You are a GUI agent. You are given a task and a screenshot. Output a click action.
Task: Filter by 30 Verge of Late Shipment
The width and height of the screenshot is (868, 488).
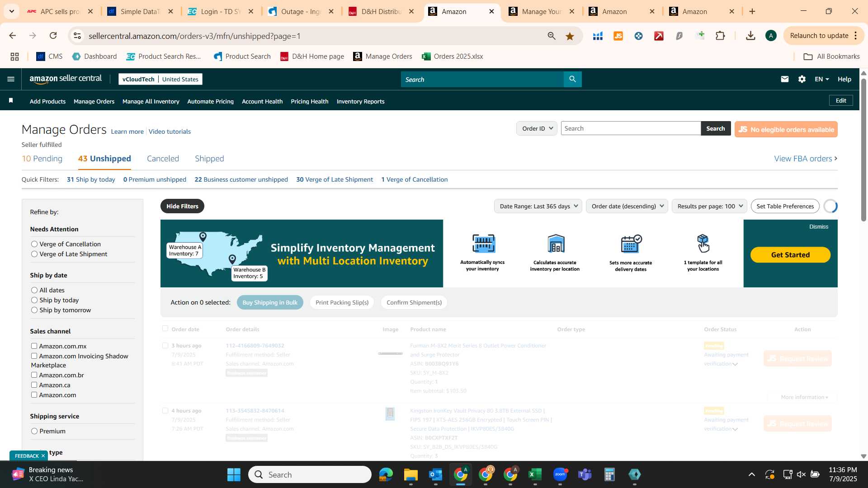335,179
